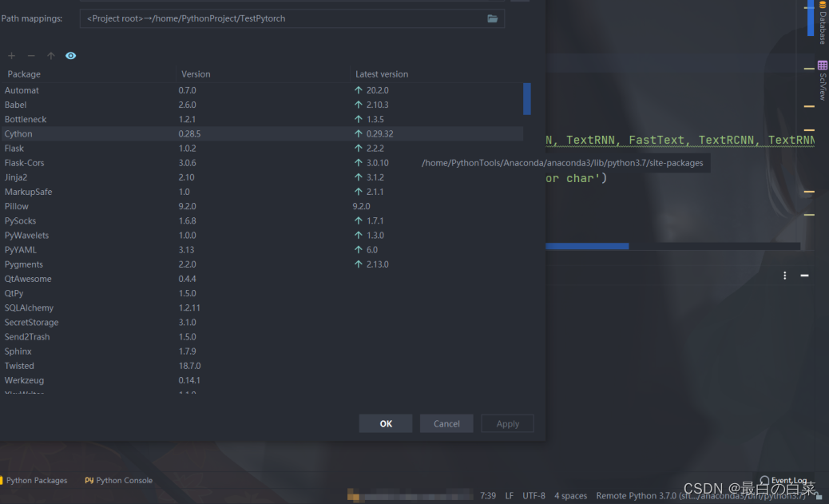Select the Flask package row

click(262, 148)
